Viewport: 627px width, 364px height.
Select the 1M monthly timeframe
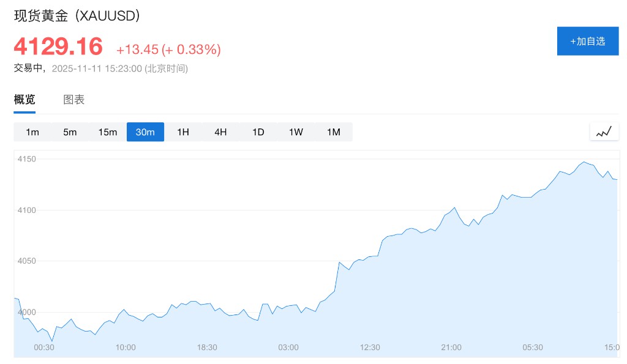[333, 132]
